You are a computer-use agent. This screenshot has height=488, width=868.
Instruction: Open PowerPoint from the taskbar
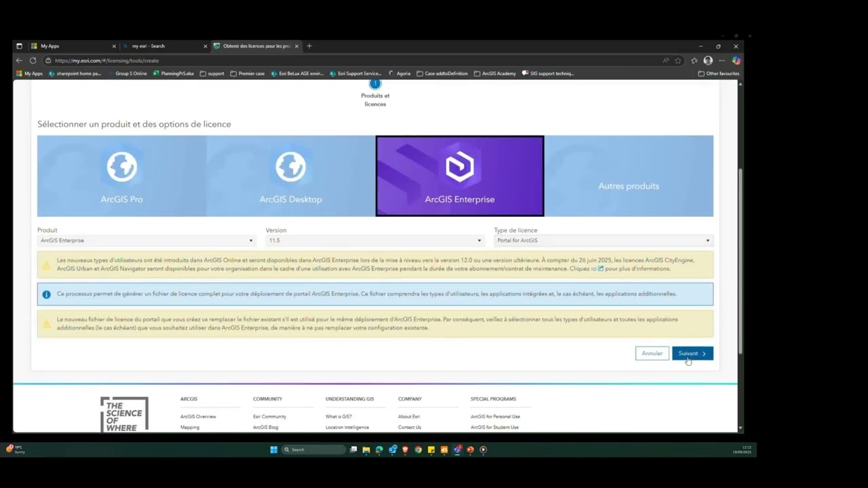[x=471, y=449]
